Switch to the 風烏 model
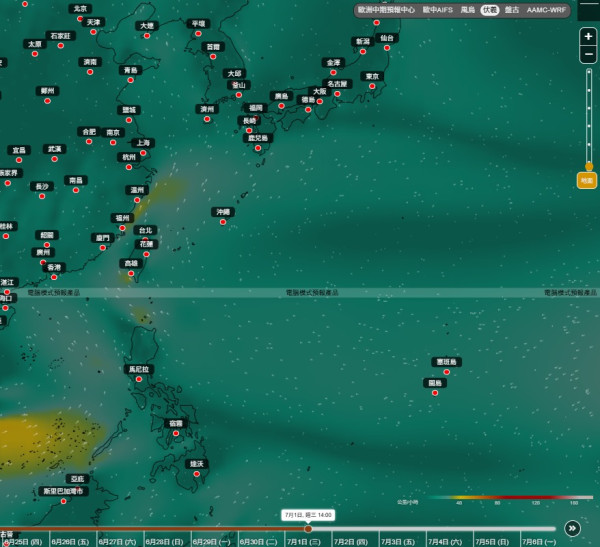 pyautogui.click(x=467, y=10)
